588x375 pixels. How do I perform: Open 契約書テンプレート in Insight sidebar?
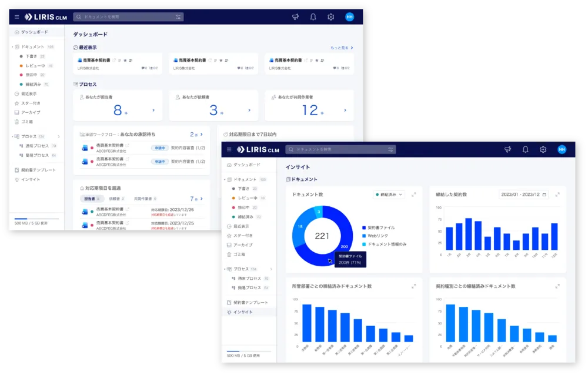[250, 303]
